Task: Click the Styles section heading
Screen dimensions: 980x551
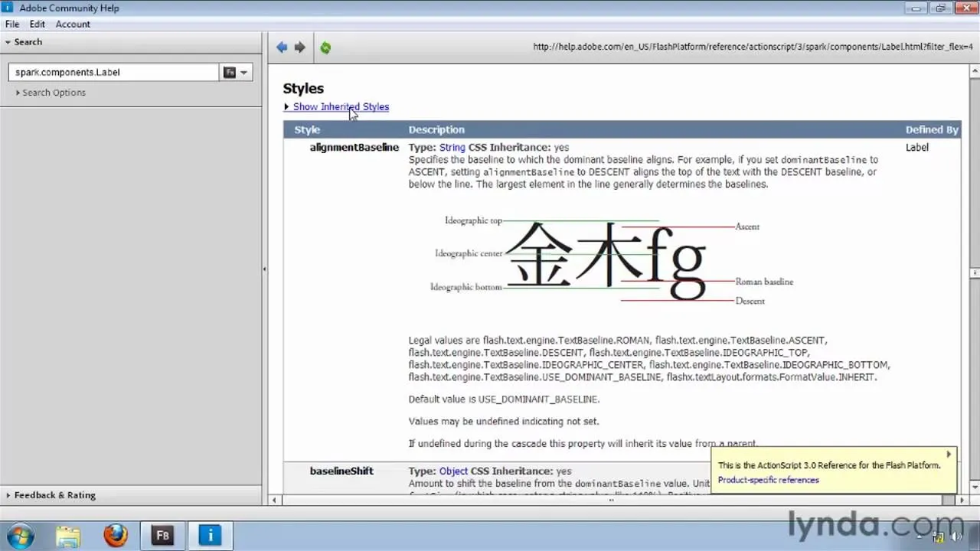Action: (303, 89)
